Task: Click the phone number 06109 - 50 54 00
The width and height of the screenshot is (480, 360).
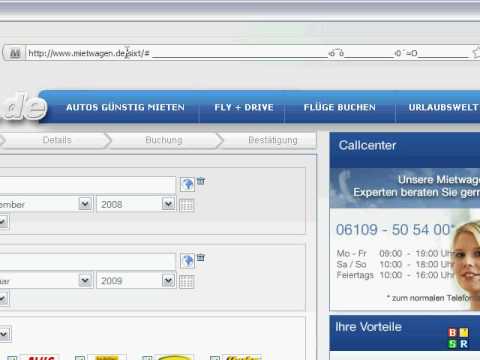Action: tap(395, 230)
